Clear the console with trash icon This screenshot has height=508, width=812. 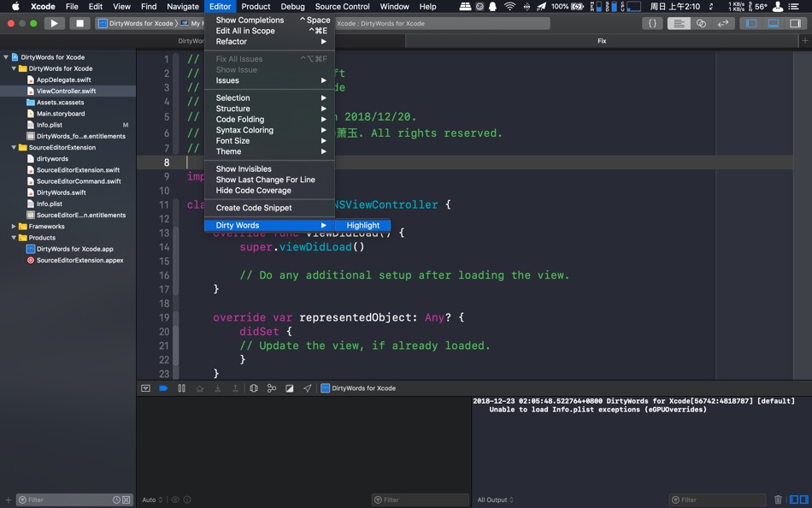point(778,499)
